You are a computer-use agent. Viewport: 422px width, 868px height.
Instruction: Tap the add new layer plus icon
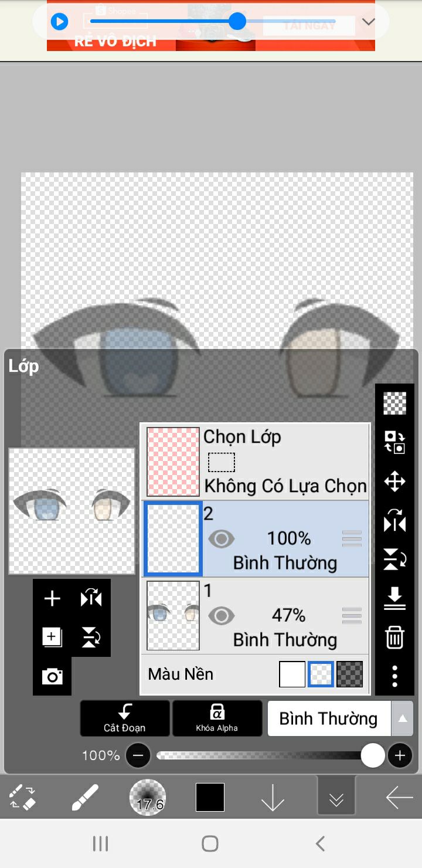pos(52,599)
